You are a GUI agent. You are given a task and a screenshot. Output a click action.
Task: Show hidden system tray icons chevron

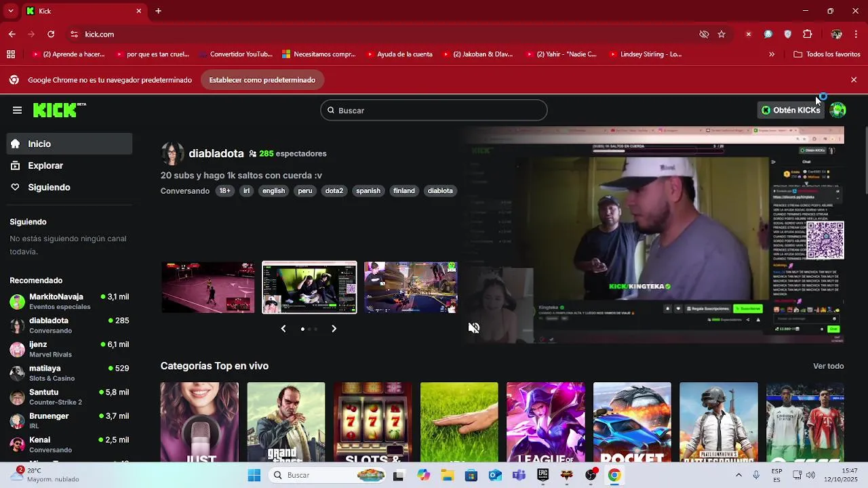[738, 475]
